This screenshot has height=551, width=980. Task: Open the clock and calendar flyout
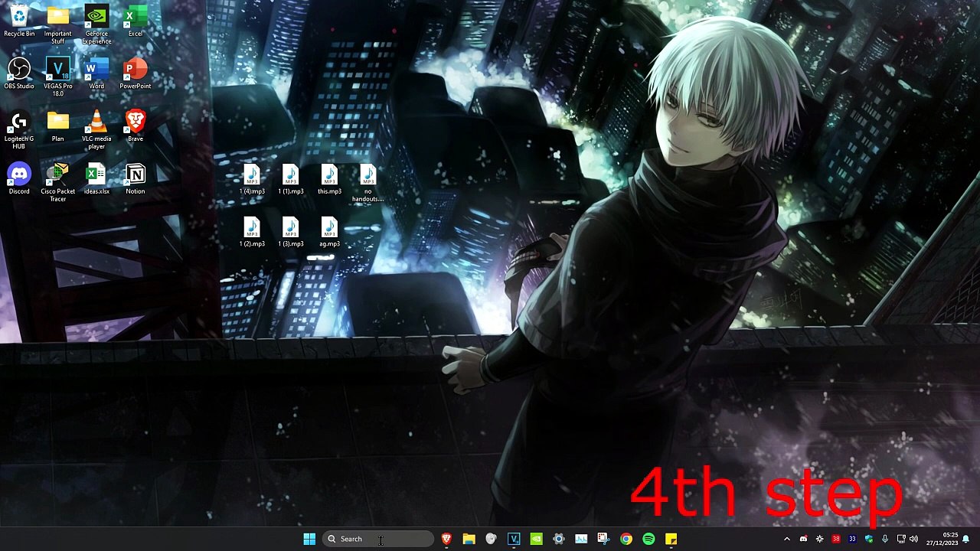point(941,539)
